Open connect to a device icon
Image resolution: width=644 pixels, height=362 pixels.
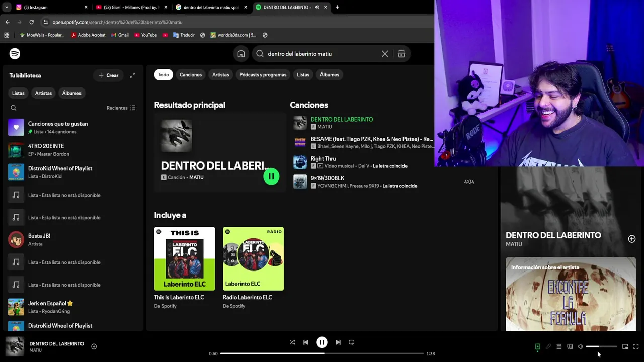[570, 346]
